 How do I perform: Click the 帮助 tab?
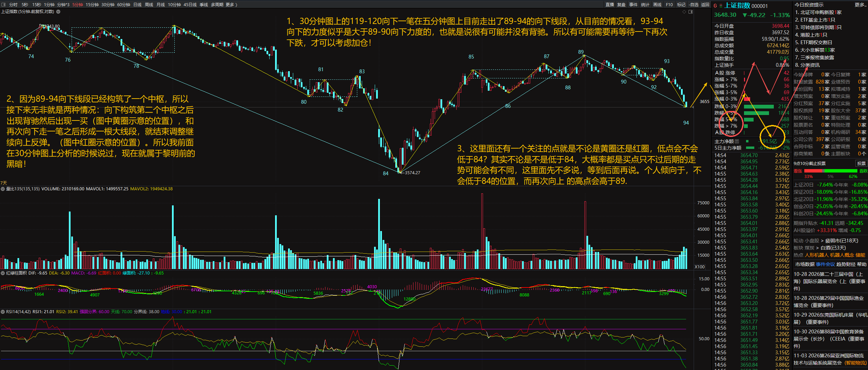click(862, 264)
